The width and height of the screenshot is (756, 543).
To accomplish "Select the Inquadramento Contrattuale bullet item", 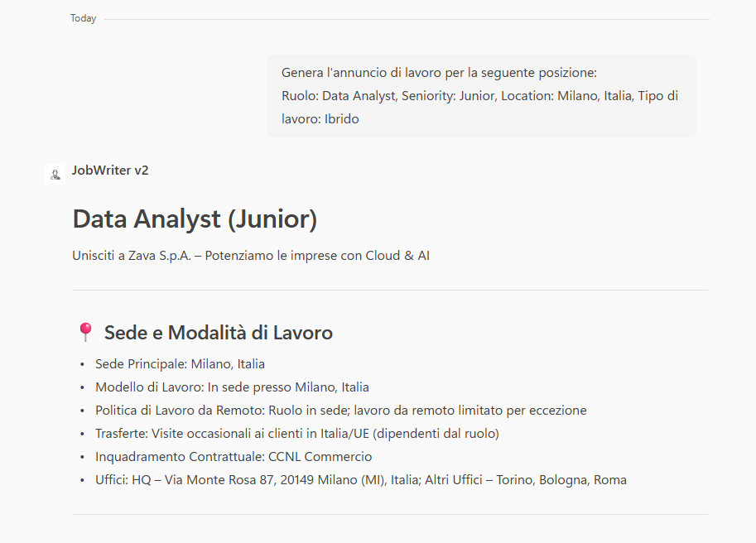I will [234, 456].
